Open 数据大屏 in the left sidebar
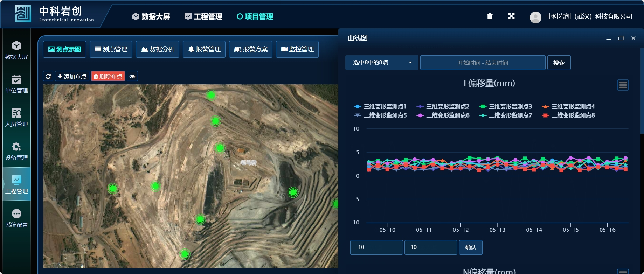Viewport: 644px width, 274px height. (16, 50)
